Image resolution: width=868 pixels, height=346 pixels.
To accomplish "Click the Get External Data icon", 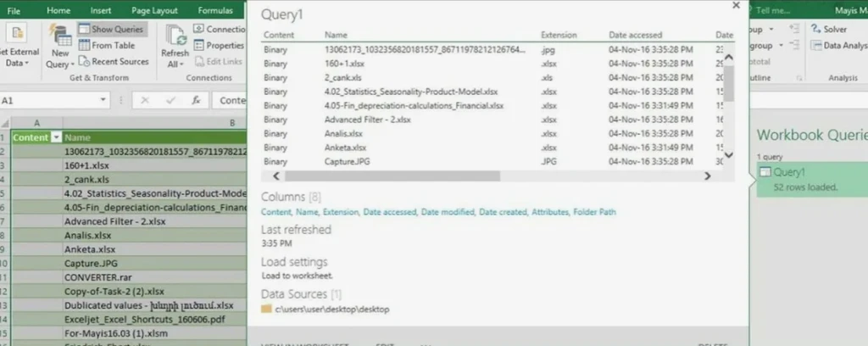I will point(17,33).
